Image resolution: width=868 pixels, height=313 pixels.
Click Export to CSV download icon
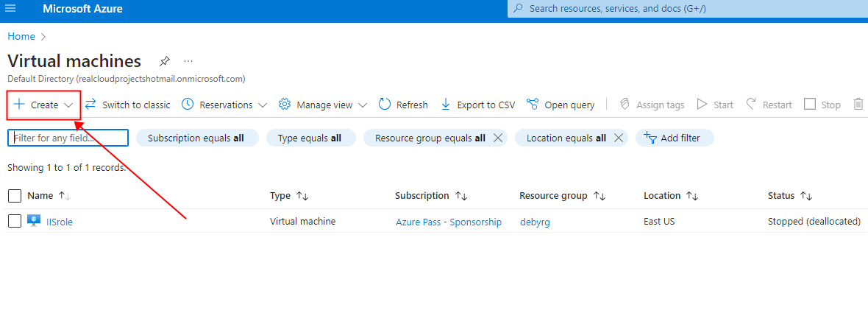click(x=445, y=105)
